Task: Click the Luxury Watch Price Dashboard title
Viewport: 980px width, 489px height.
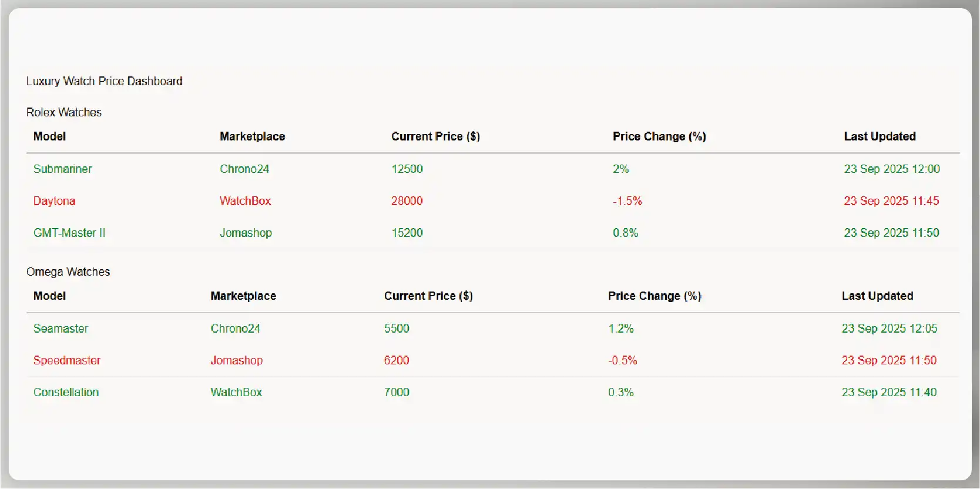Action: 105,81
